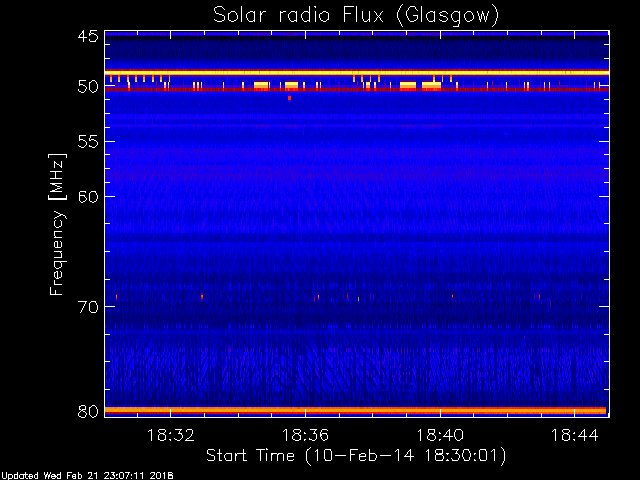The image size is (640, 480).
Task: Click the bright yellow band near 49 MHz
Action: click(357, 73)
